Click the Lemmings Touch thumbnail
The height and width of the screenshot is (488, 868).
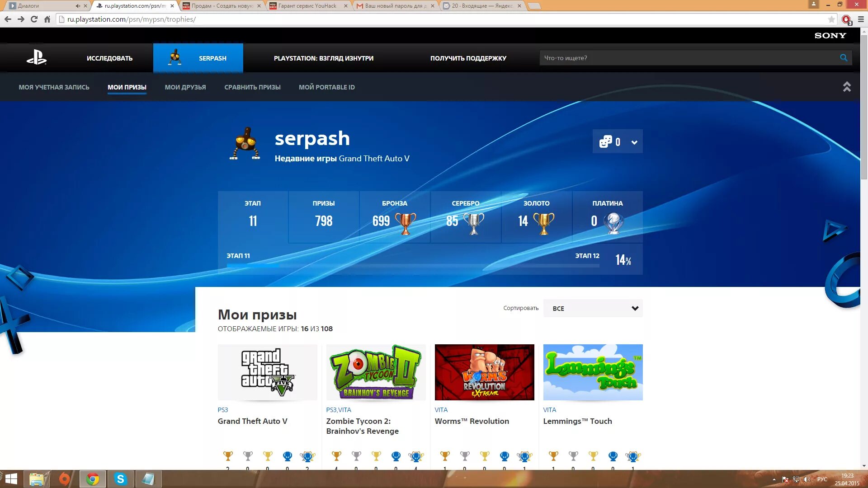point(593,372)
